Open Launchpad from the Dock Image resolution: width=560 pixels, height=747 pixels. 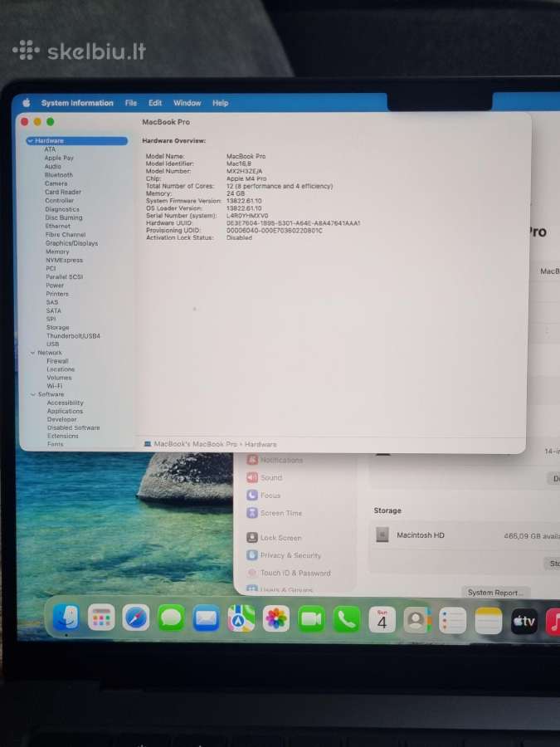101,618
